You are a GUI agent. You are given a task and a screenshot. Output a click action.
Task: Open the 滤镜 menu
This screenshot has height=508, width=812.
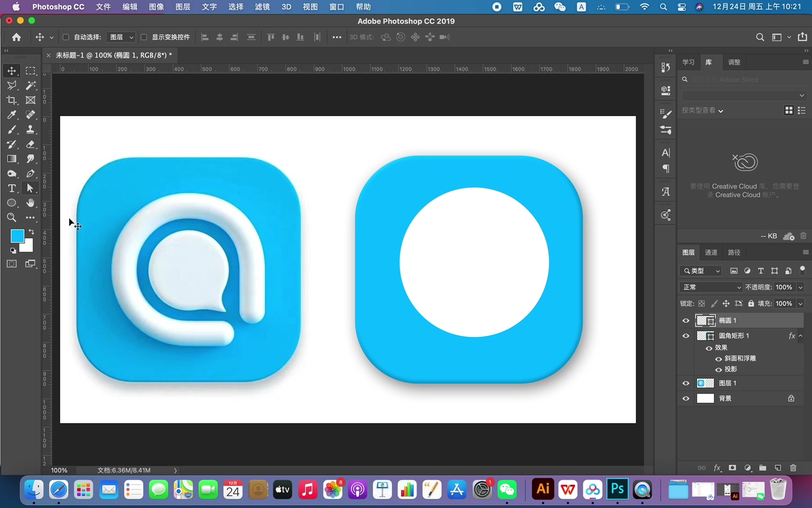262,7
